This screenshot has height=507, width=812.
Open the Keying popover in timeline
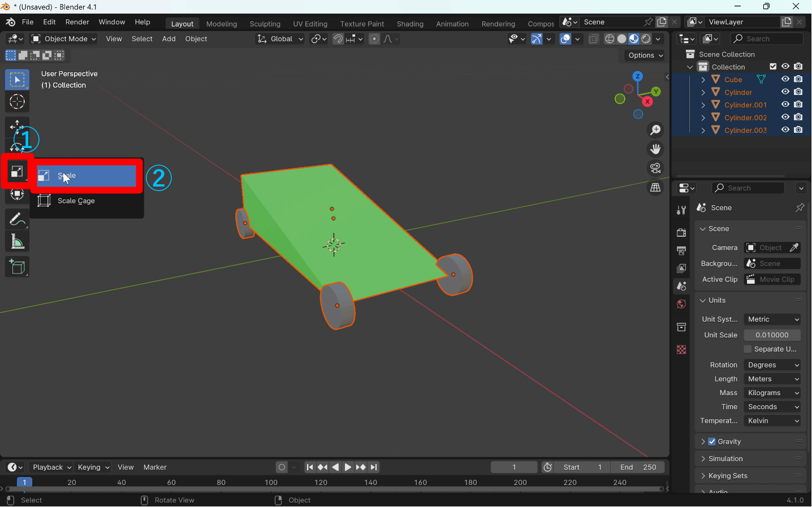(93, 467)
